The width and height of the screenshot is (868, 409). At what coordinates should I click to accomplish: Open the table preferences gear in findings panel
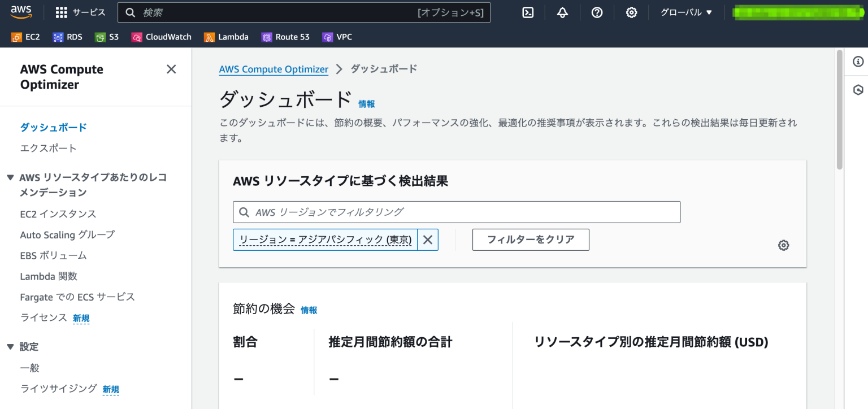pos(783,245)
